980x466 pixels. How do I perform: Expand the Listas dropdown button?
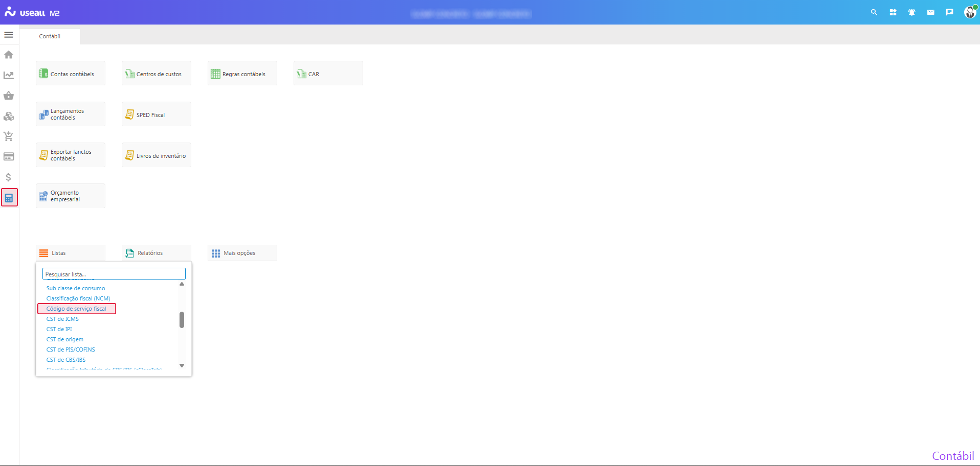click(x=71, y=253)
